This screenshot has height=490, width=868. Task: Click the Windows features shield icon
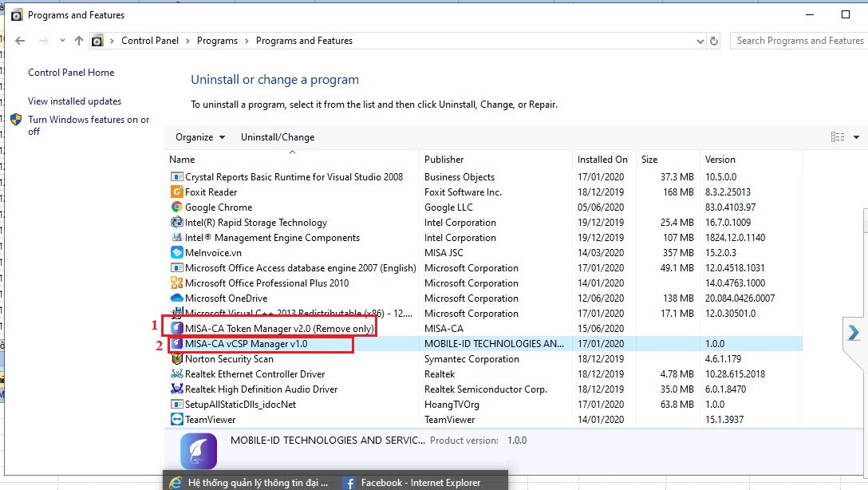[x=16, y=120]
